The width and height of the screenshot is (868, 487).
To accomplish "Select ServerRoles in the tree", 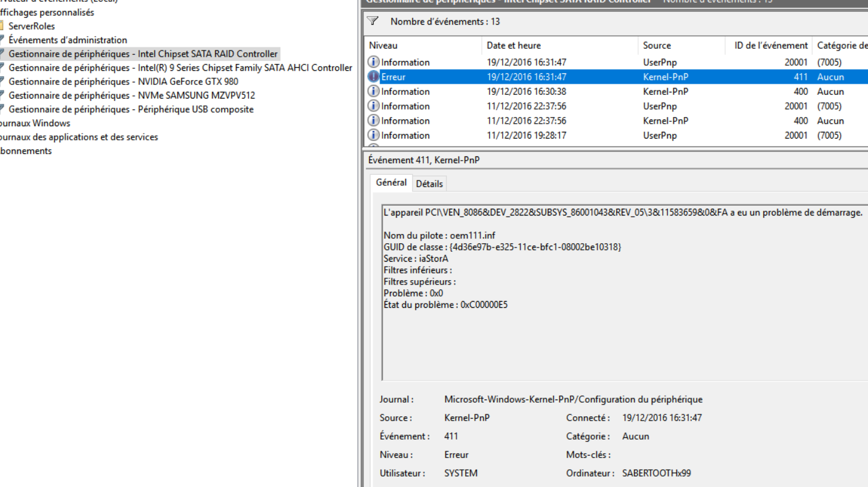I will 31,26.
